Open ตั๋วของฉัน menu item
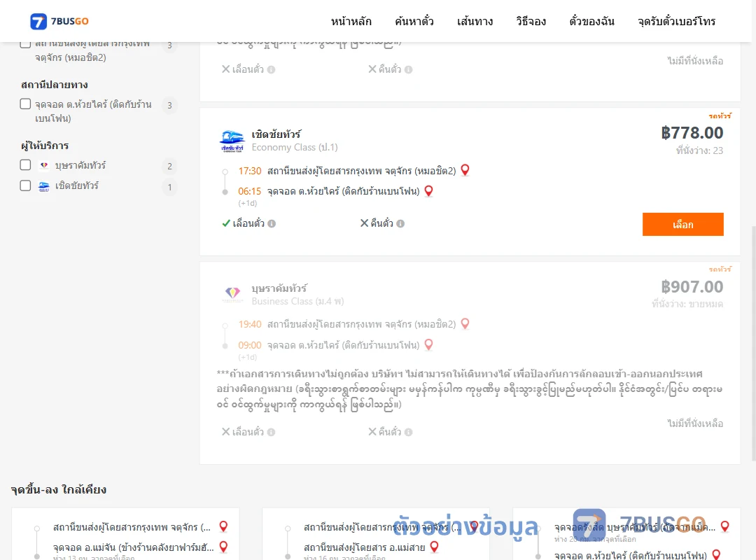The height and width of the screenshot is (560, 756). point(591,21)
